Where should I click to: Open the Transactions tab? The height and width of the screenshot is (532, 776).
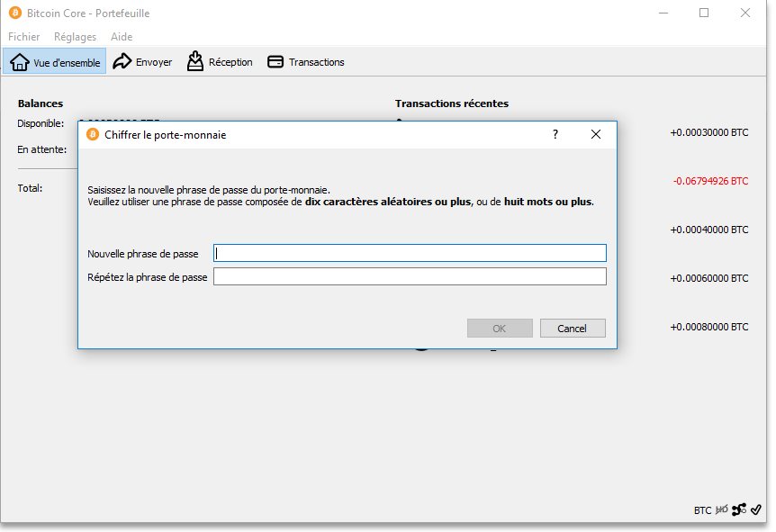pyautogui.click(x=306, y=62)
